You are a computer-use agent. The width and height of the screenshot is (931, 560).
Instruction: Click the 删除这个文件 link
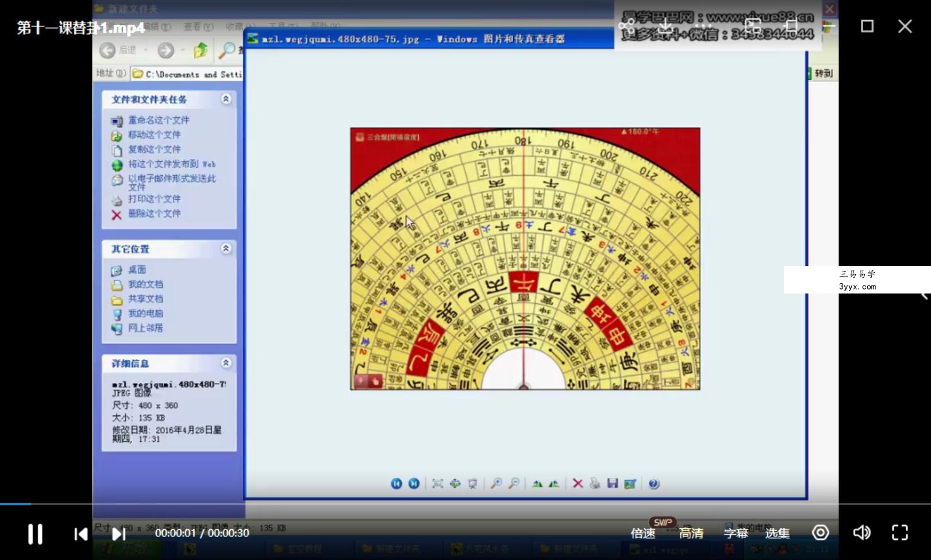[154, 214]
